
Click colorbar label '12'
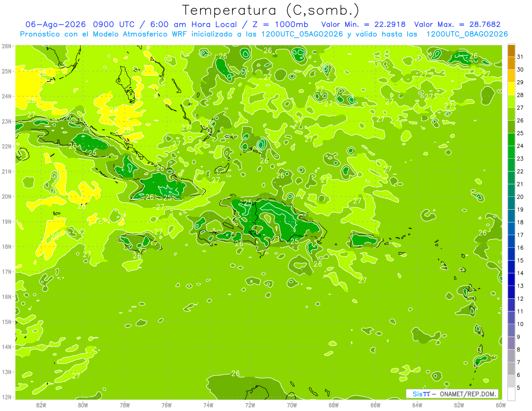(x=520, y=298)
